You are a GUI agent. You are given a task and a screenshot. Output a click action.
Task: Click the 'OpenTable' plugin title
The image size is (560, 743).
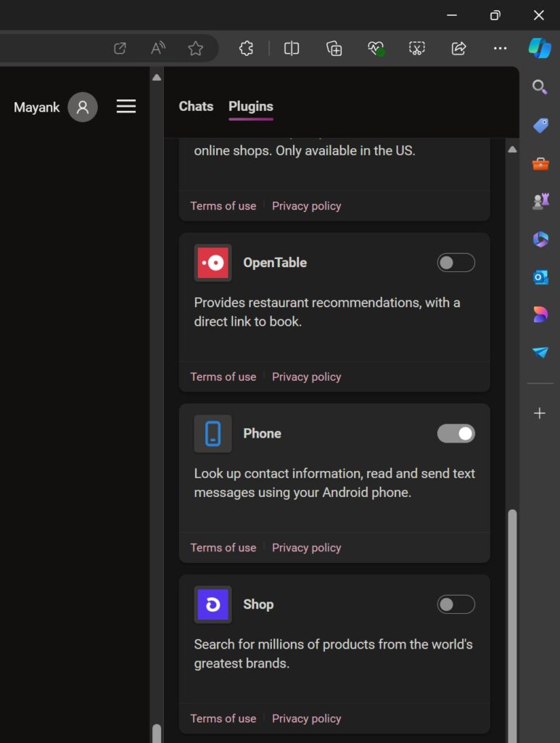pos(275,263)
